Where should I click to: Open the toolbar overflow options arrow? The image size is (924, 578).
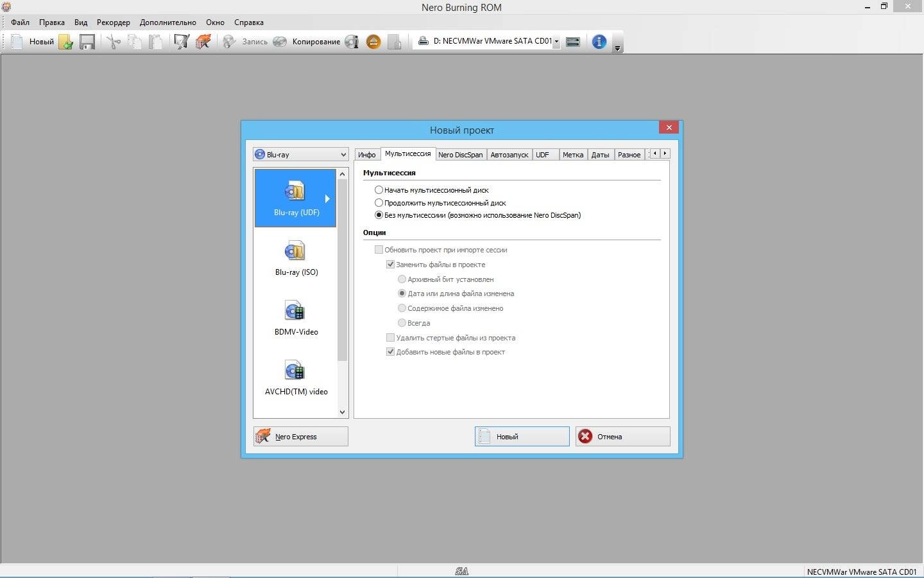click(x=617, y=48)
